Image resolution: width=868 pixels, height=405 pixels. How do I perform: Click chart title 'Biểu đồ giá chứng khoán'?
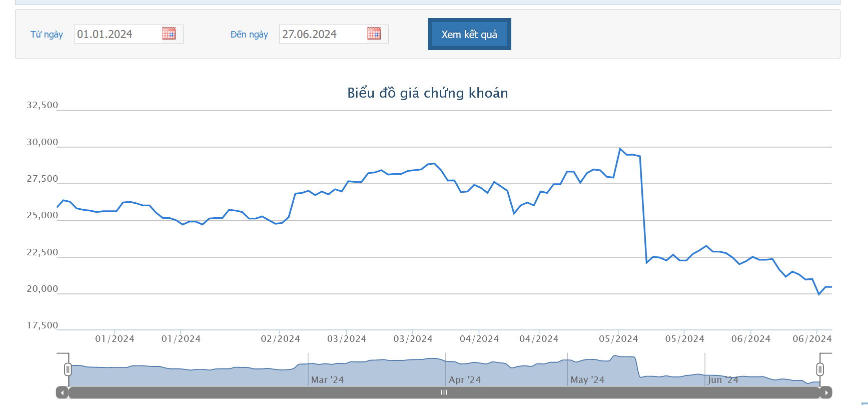(x=428, y=93)
